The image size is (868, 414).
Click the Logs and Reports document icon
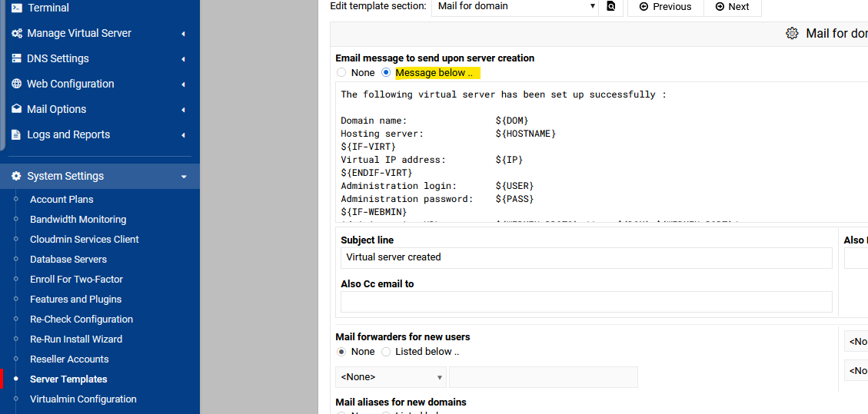[x=17, y=135]
